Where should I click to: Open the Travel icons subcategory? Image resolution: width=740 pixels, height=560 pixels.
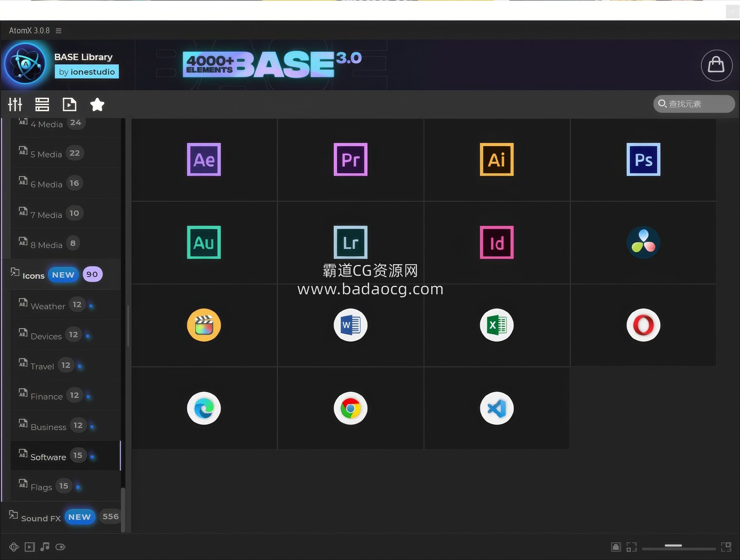click(66, 365)
